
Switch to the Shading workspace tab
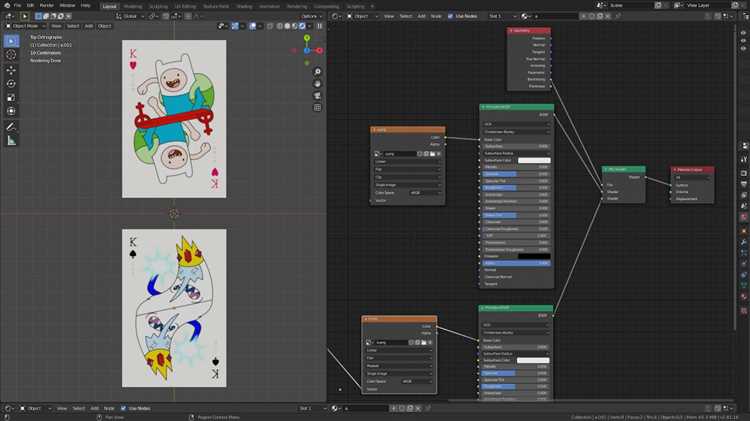[x=244, y=6]
